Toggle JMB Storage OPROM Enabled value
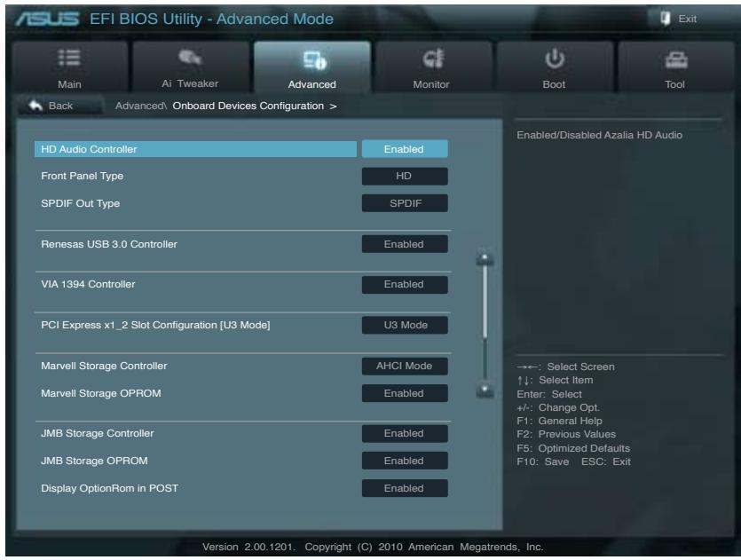This screenshot has height=560, width=741. pyautogui.click(x=405, y=461)
